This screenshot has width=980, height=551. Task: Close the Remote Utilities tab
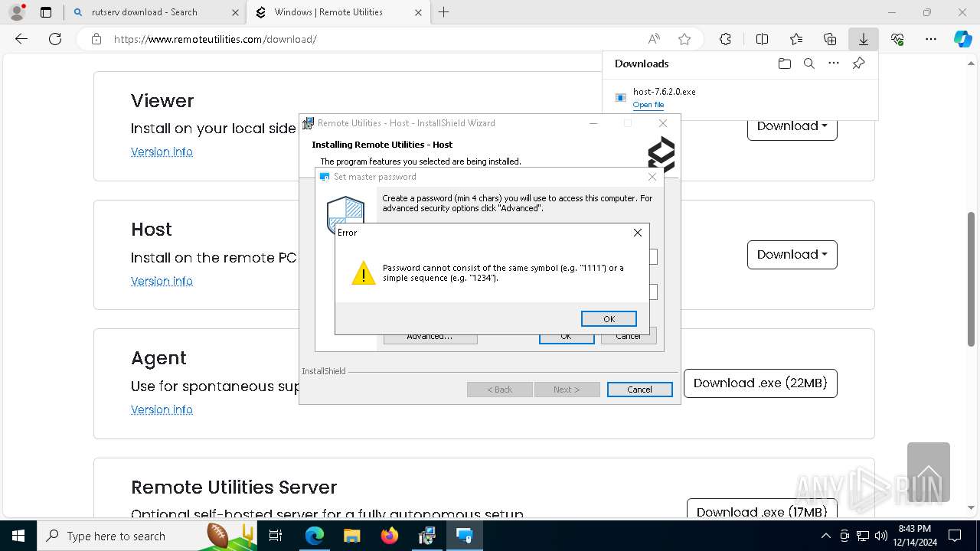coord(417,12)
